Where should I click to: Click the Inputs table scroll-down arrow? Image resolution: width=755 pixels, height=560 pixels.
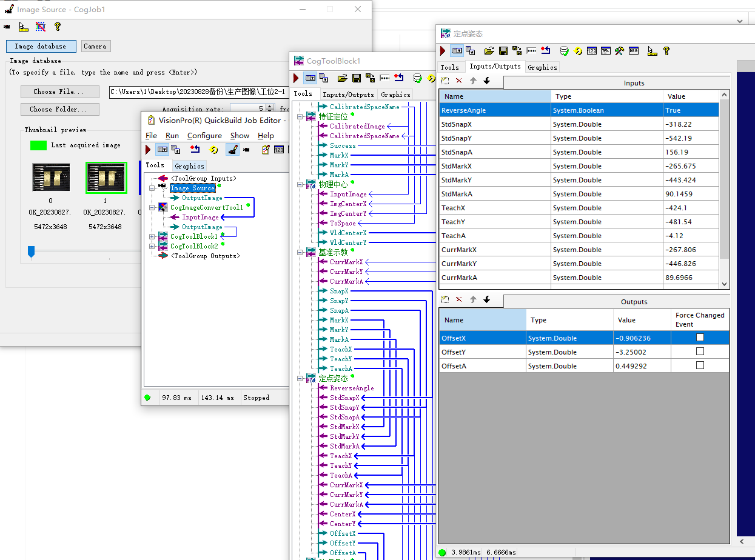(724, 284)
